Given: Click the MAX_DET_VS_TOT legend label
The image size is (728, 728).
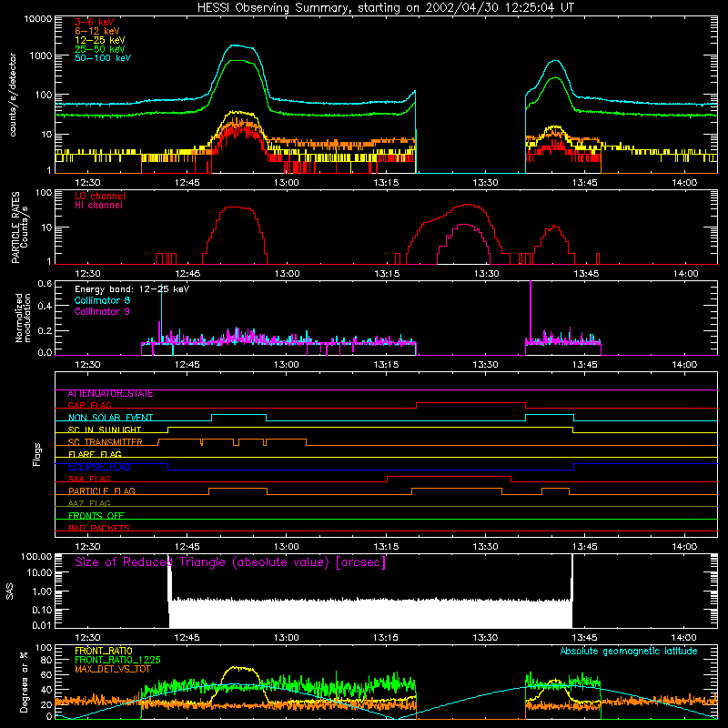Looking at the screenshot, I should pyautogui.click(x=113, y=669).
